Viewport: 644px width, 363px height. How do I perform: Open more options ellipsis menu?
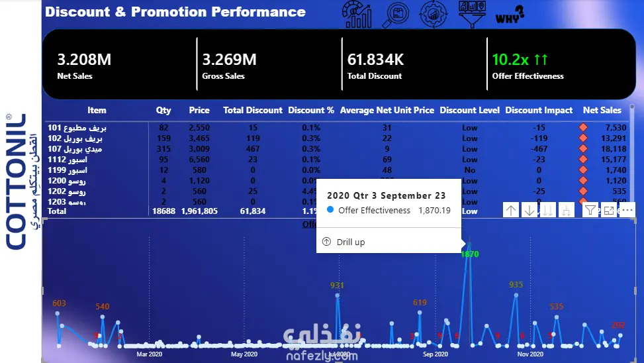(x=627, y=210)
